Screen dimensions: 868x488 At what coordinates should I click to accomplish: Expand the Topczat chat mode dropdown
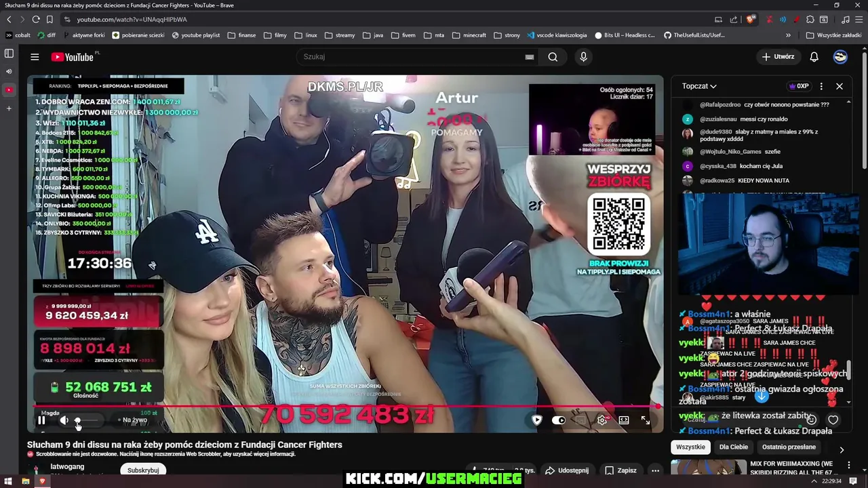point(699,86)
